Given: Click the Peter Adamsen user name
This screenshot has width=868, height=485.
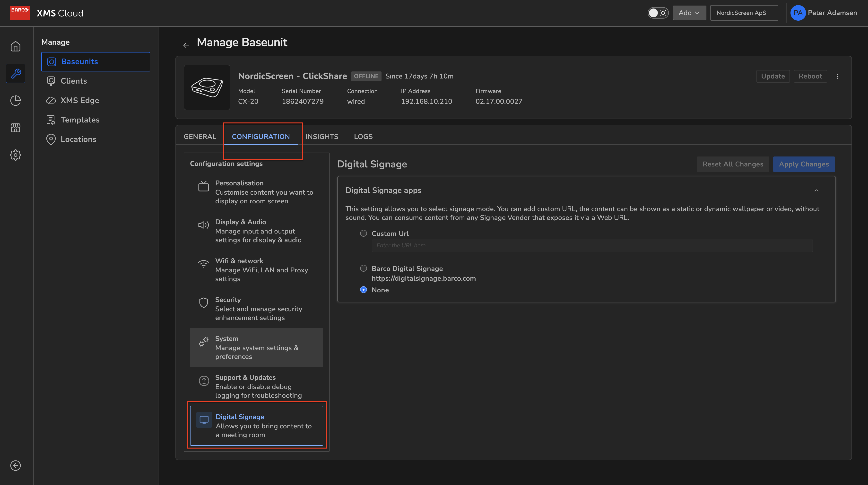Looking at the screenshot, I should pos(832,13).
